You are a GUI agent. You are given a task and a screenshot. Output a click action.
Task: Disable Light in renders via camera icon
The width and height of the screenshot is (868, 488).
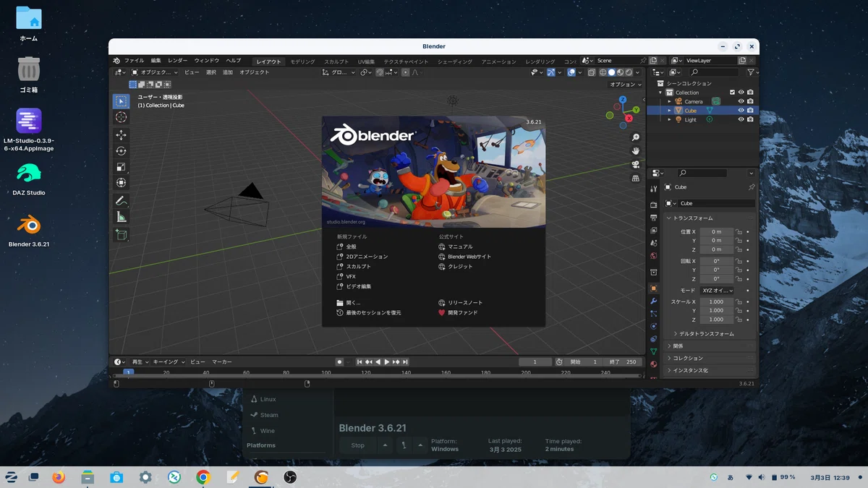tap(750, 119)
